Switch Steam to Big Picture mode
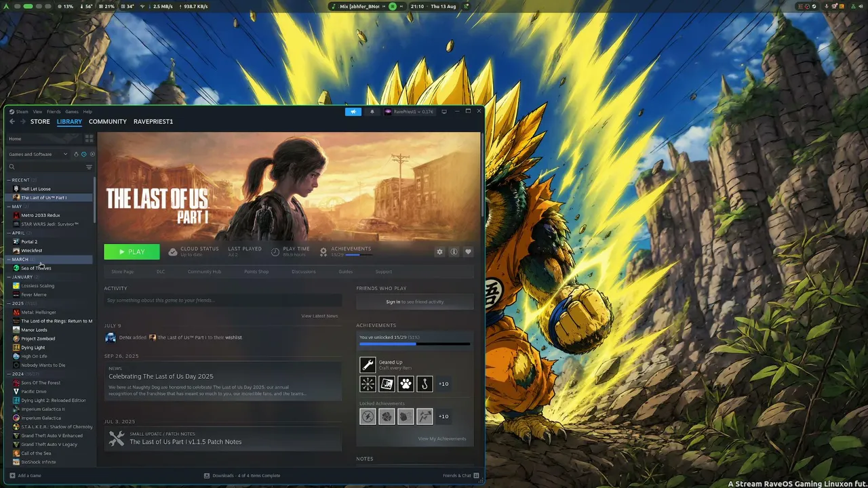868x488 pixels. point(444,112)
